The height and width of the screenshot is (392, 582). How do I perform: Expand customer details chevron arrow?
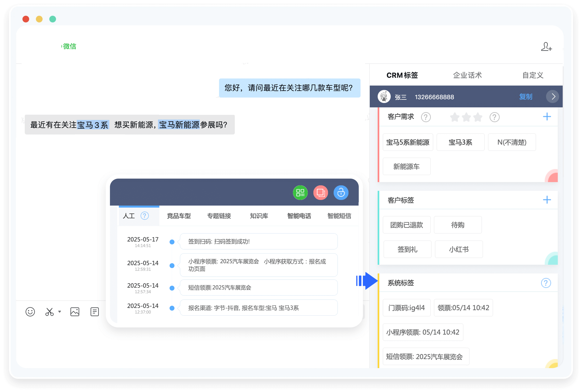(552, 96)
